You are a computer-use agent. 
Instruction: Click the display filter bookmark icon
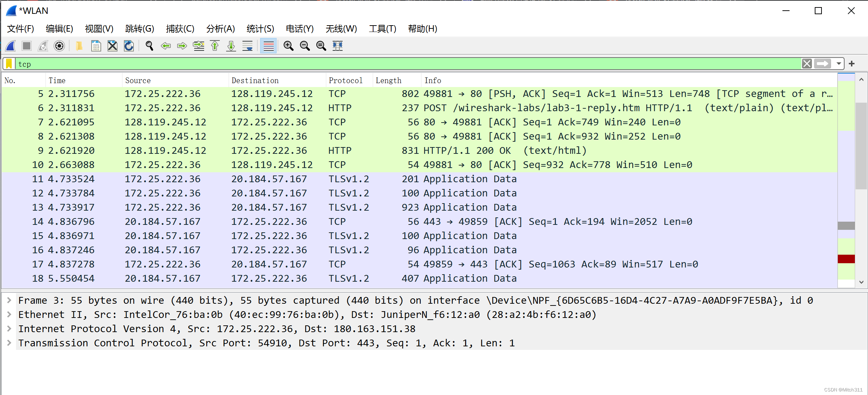point(9,64)
